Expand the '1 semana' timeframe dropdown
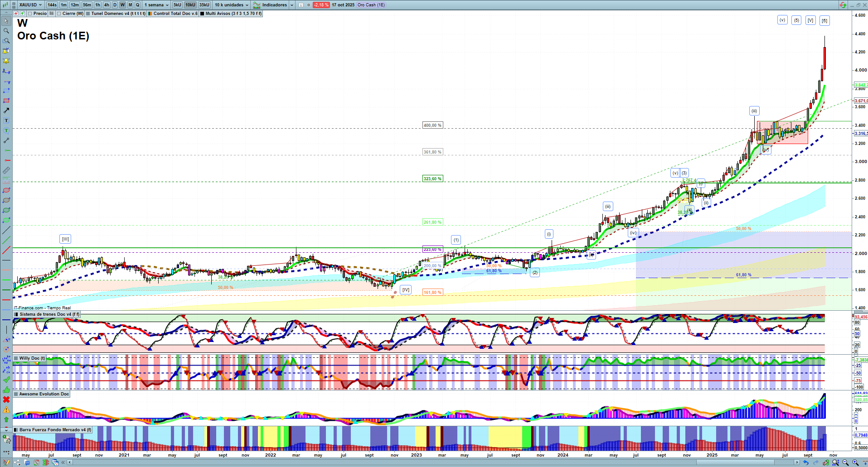 pyautogui.click(x=156, y=5)
